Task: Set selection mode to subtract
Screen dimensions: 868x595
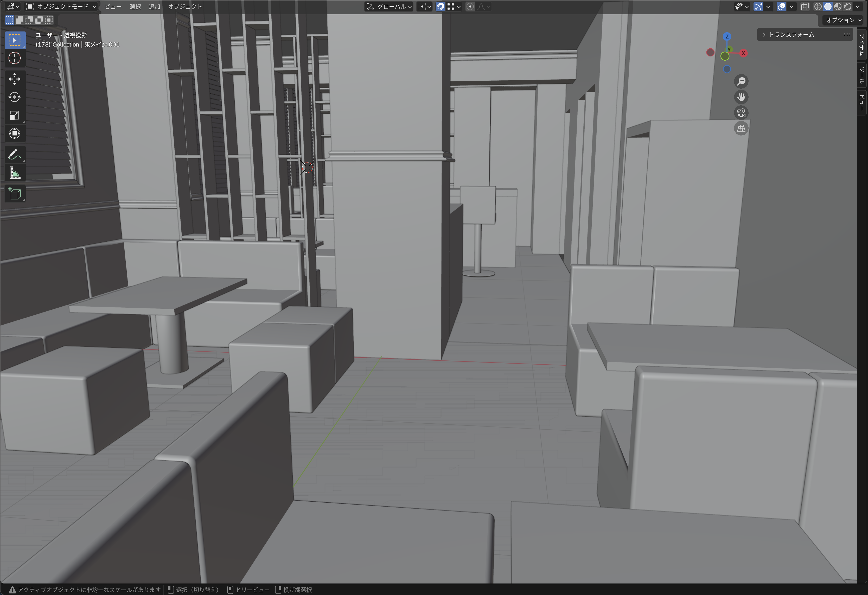Action: point(29,20)
